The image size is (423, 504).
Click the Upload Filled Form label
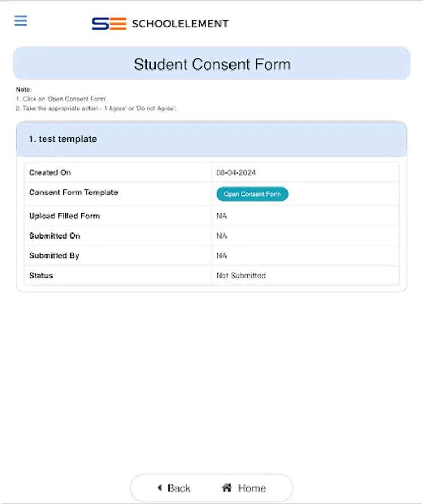64,216
